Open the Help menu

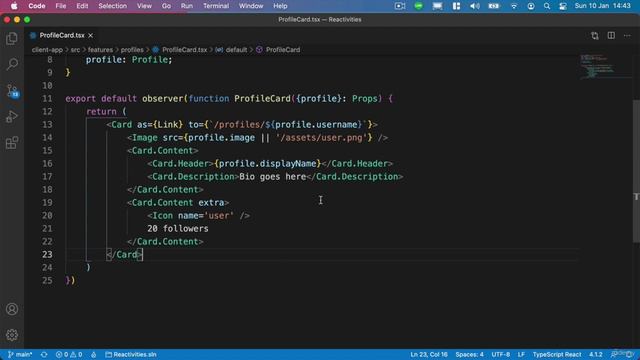tap(280, 6)
